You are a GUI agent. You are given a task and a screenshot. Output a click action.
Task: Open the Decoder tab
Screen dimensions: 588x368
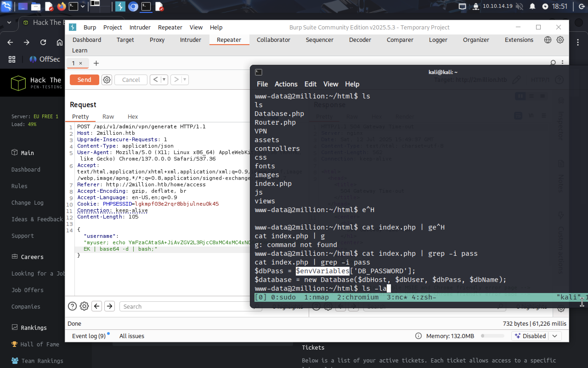coord(360,40)
